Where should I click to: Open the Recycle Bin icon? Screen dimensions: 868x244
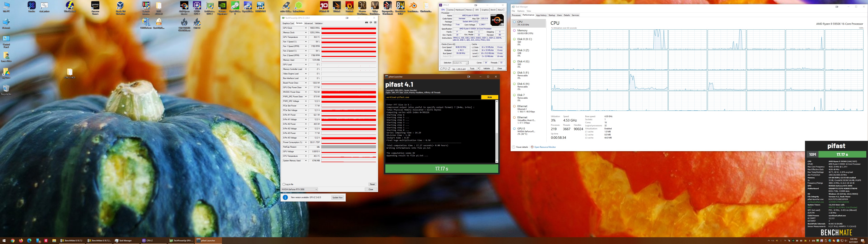click(x=6, y=90)
